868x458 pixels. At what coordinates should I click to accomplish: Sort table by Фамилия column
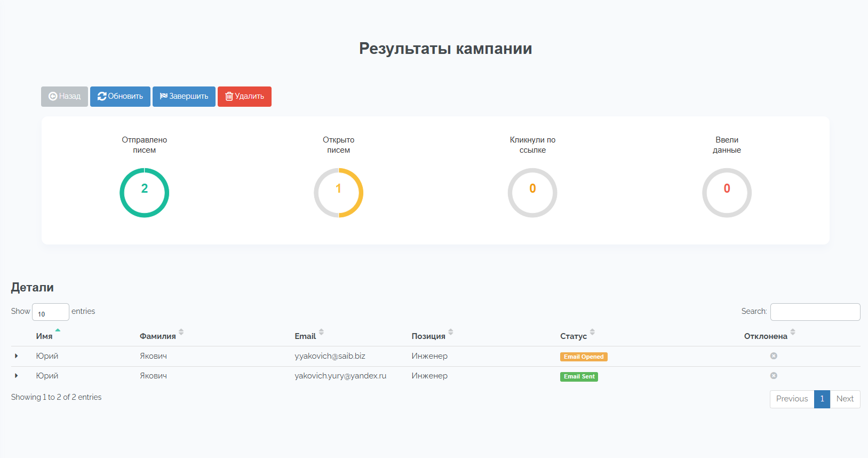pos(158,336)
